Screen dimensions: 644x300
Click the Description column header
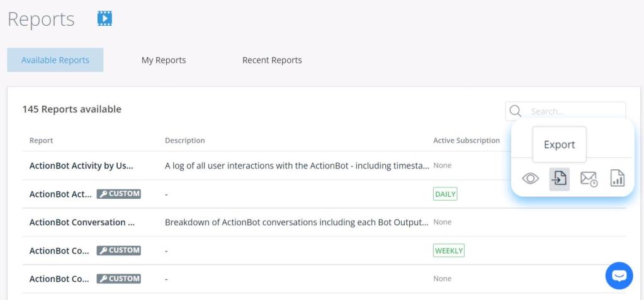pos(184,140)
